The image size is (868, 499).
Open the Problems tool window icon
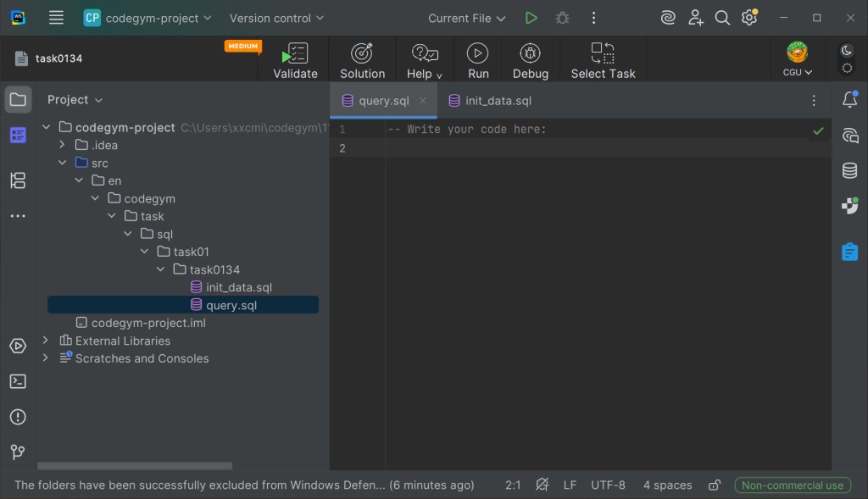pos(18,417)
